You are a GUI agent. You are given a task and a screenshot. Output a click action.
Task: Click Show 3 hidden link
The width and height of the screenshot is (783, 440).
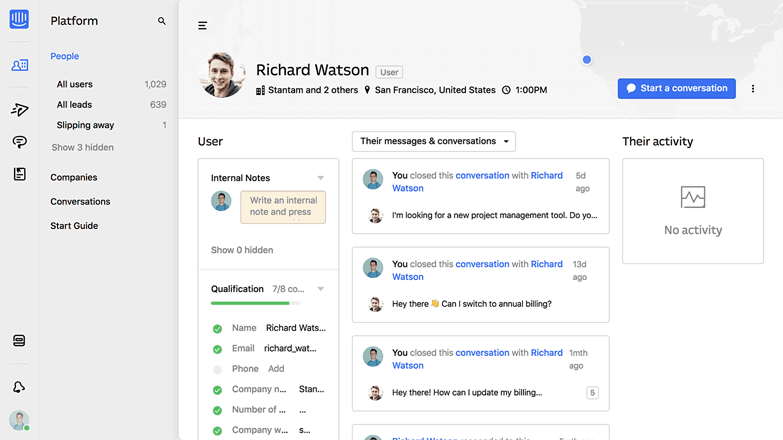point(82,147)
